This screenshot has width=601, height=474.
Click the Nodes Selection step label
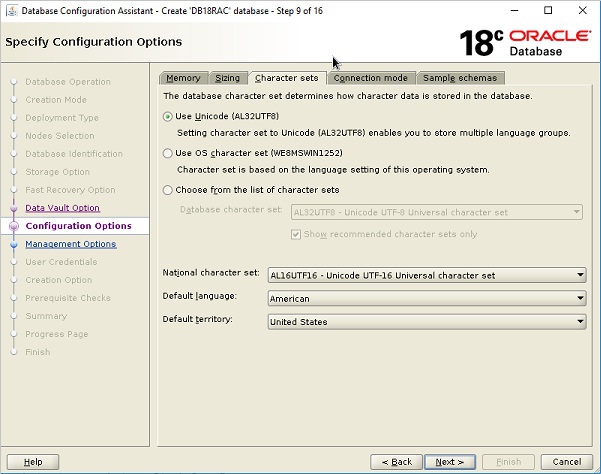(60, 136)
